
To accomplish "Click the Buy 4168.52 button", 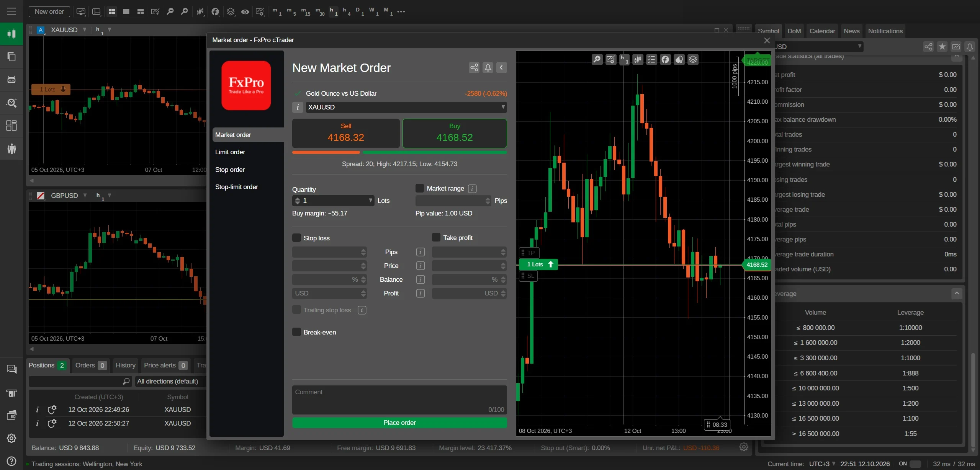I will click(x=455, y=133).
